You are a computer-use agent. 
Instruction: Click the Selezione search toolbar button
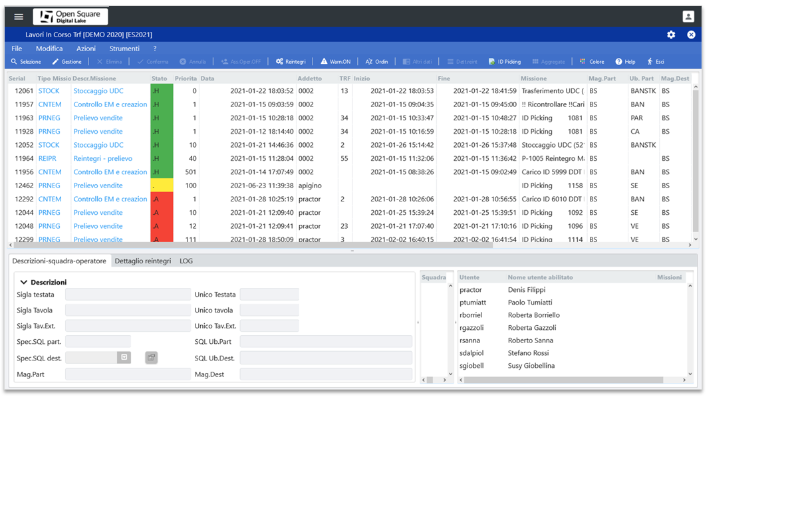pyautogui.click(x=26, y=62)
